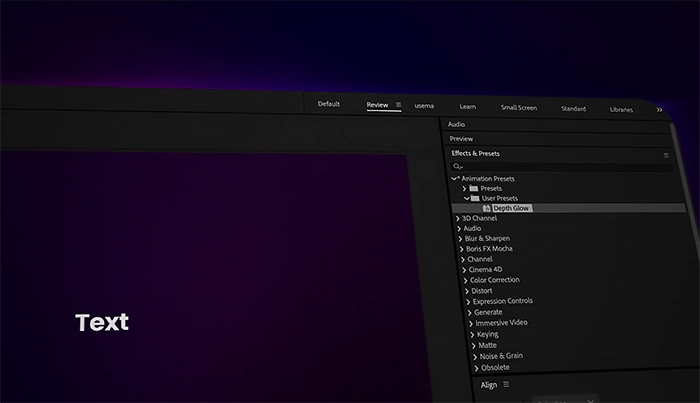Expand the Matte category
This screenshot has width=700, height=403.
pos(474,345)
